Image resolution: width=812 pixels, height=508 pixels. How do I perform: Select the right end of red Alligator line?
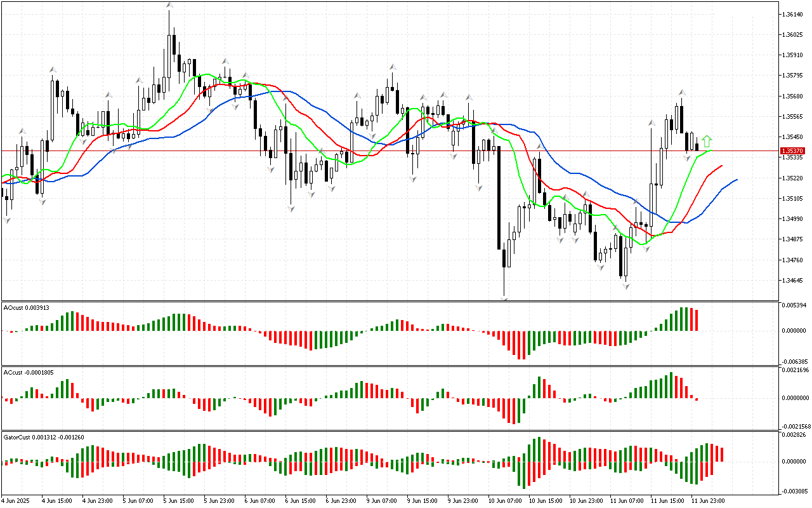click(x=721, y=166)
